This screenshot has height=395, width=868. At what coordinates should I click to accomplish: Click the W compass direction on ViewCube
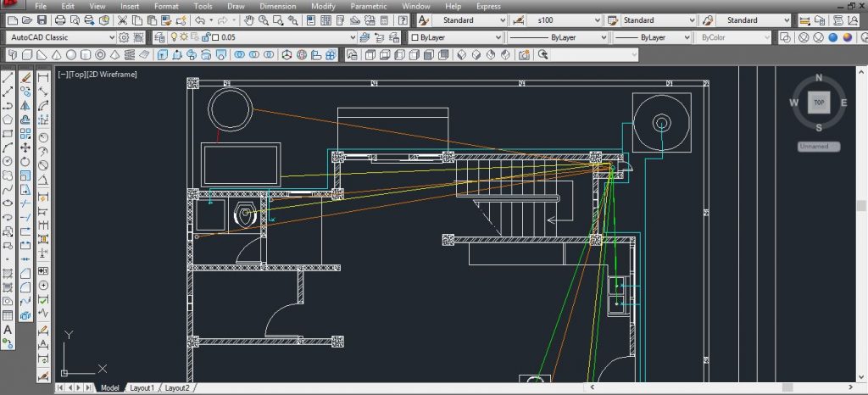tap(793, 103)
